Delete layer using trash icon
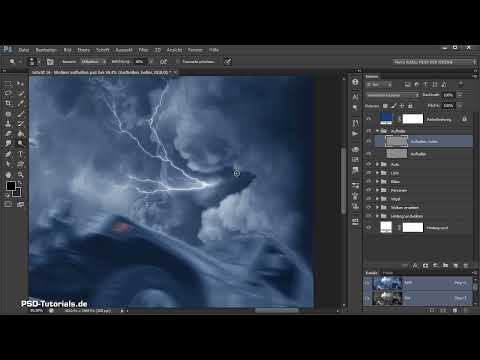The width and height of the screenshot is (480, 360). 466,266
